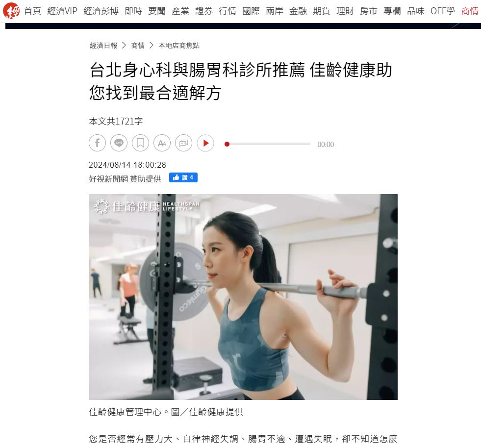481x448 pixels.
Task: Click the audio progress slider track
Action: pyautogui.click(x=268, y=144)
